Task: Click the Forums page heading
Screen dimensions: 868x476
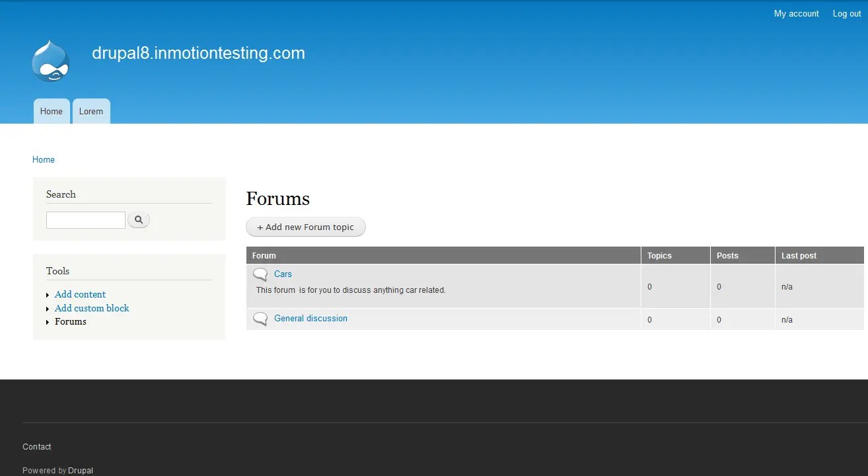Action: 278,198
